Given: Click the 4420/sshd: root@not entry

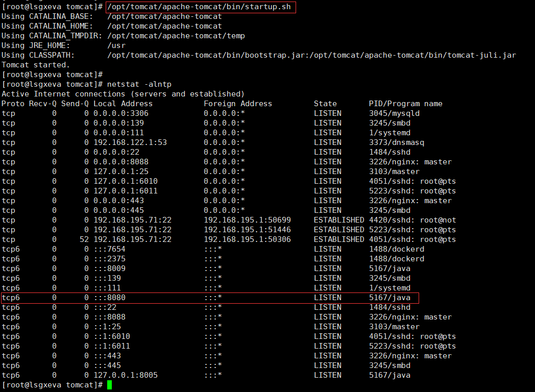Looking at the screenshot, I should tap(412, 220).
